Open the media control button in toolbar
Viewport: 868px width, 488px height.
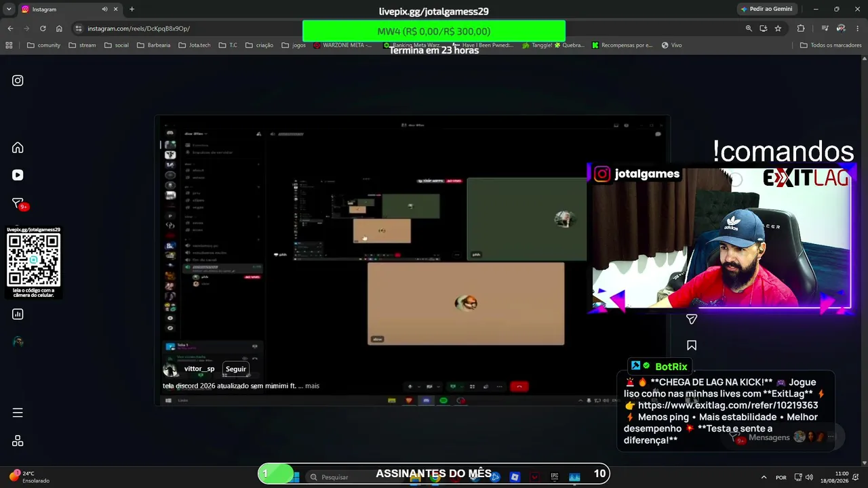point(825,28)
